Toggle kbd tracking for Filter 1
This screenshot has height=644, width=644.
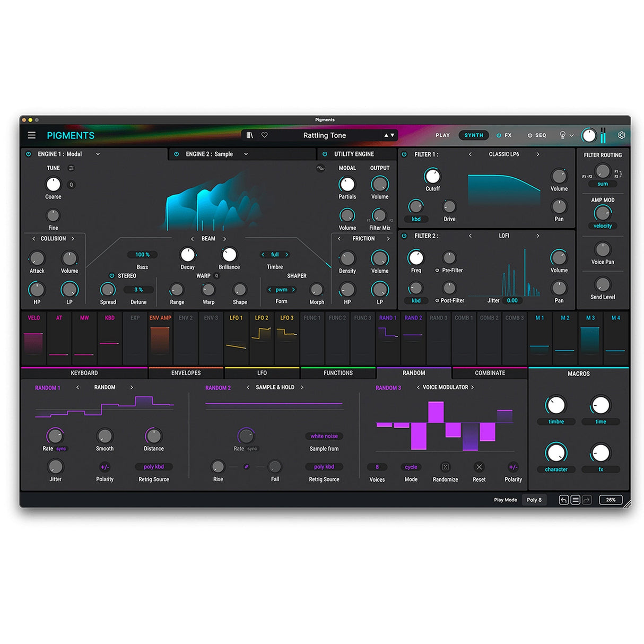(x=416, y=219)
